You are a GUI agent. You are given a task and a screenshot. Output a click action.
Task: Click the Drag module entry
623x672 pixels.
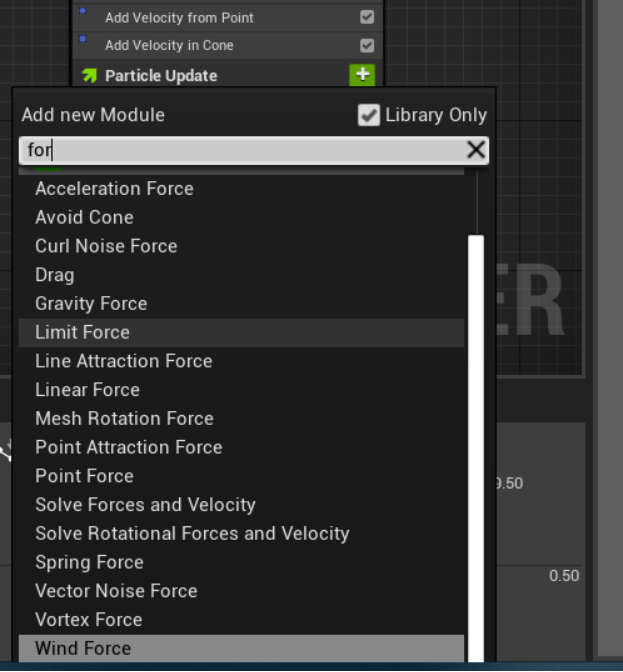pos(54,275)
